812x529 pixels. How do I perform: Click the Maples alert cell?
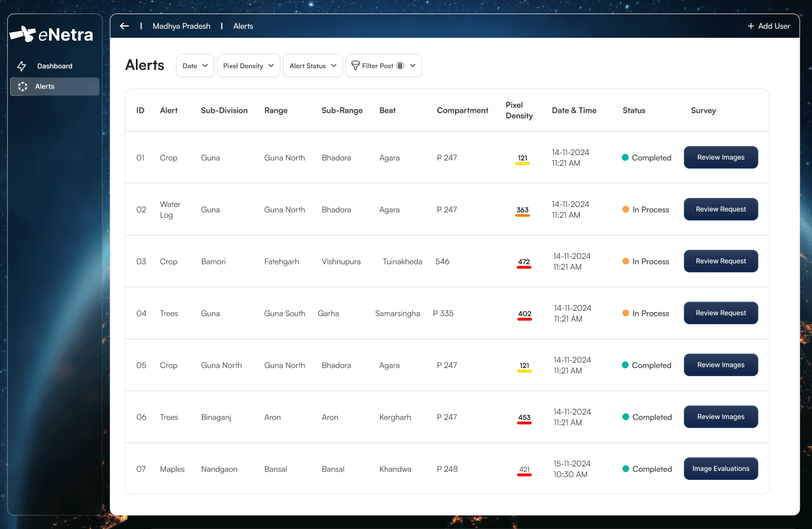coord(172,469)
